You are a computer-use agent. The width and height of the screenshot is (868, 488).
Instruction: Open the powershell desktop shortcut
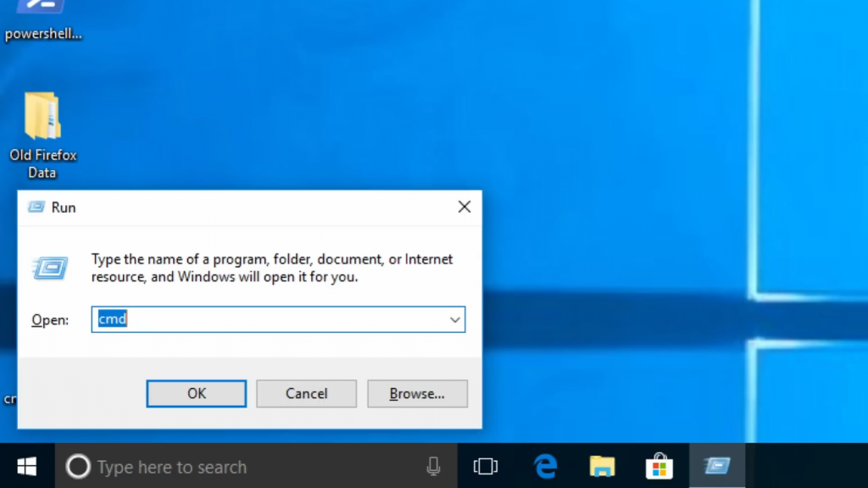42,21
